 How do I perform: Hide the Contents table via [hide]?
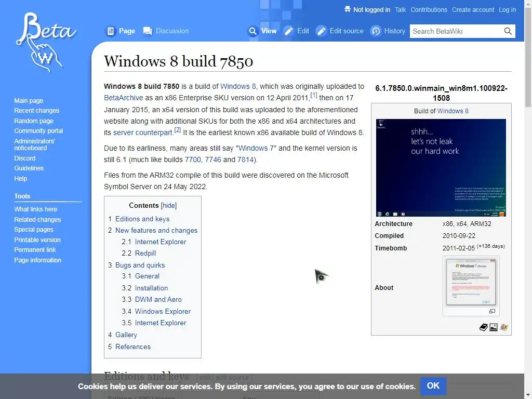(x=169, y=205)
